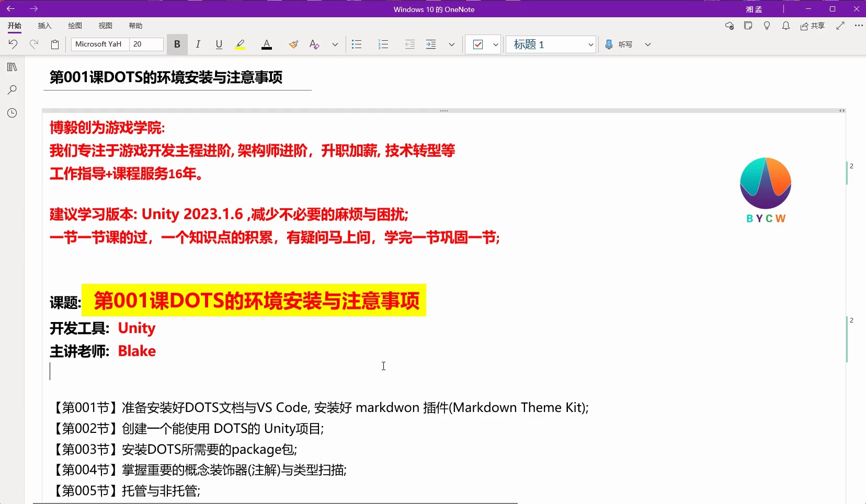Open the notifications bell
Image resolution: width=866 pixels, height=504 pixels.
(x=786, y=26)
